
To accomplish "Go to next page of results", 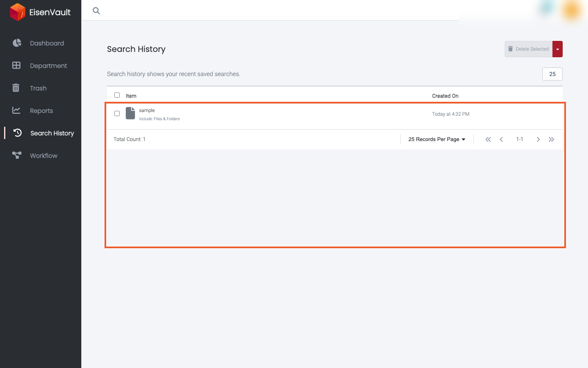I will click(538, 139).
